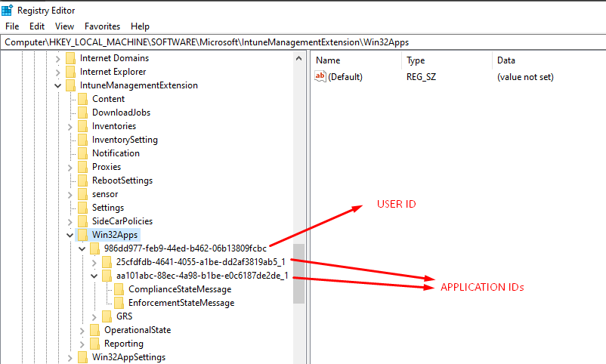Select the (Default) value entry

[345, 77]
